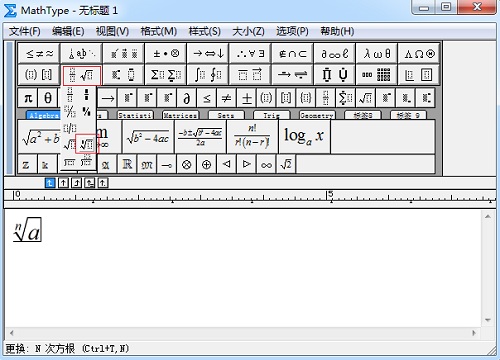Image resolution: width=500 pixels, height=360 pixels.
Task: Insert the ± symbol from the small bar
Action: pyautogui.click(x=247, y=98)
